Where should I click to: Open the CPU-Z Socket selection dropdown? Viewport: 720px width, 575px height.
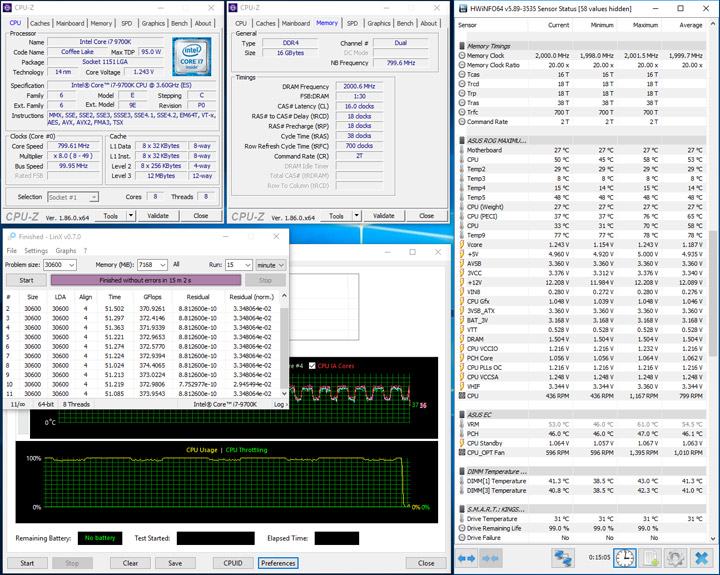94,197
